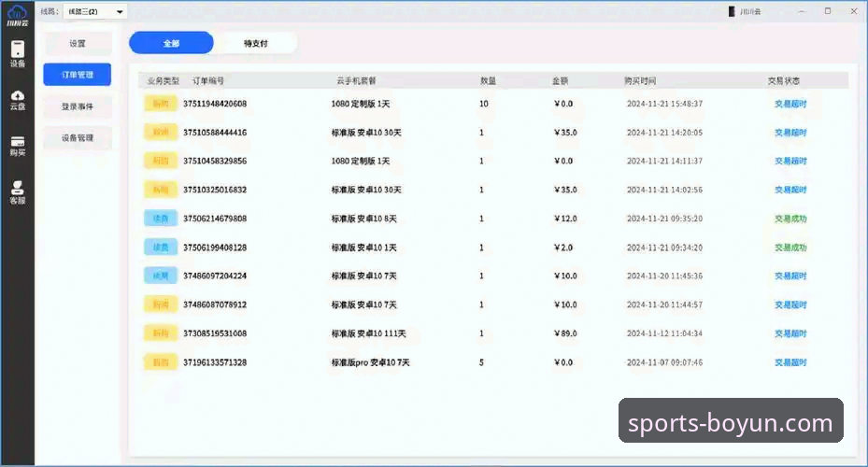Click 交易超时 status for order 37510588444416

click(790, 133)
